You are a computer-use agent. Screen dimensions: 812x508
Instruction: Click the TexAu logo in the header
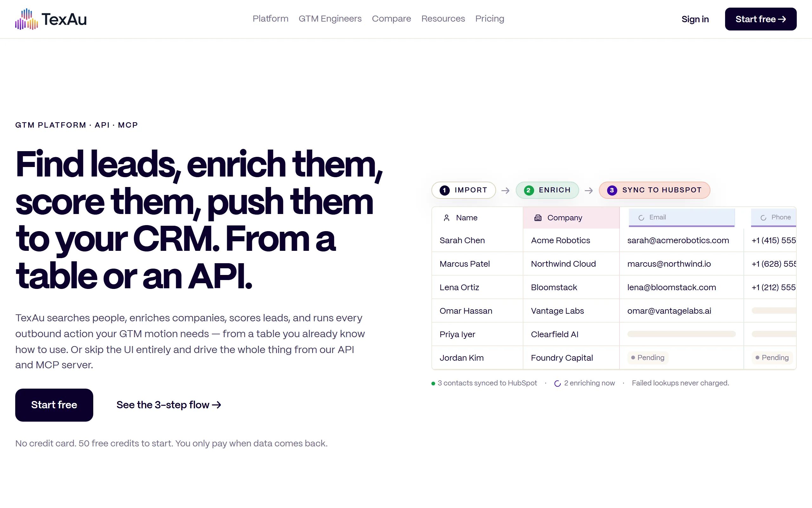51,19
